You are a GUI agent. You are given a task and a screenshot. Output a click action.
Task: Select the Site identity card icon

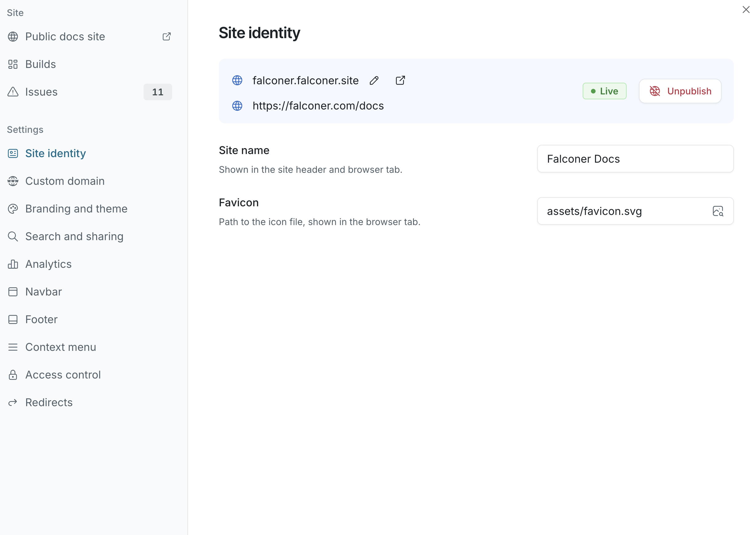pos(13,153)
